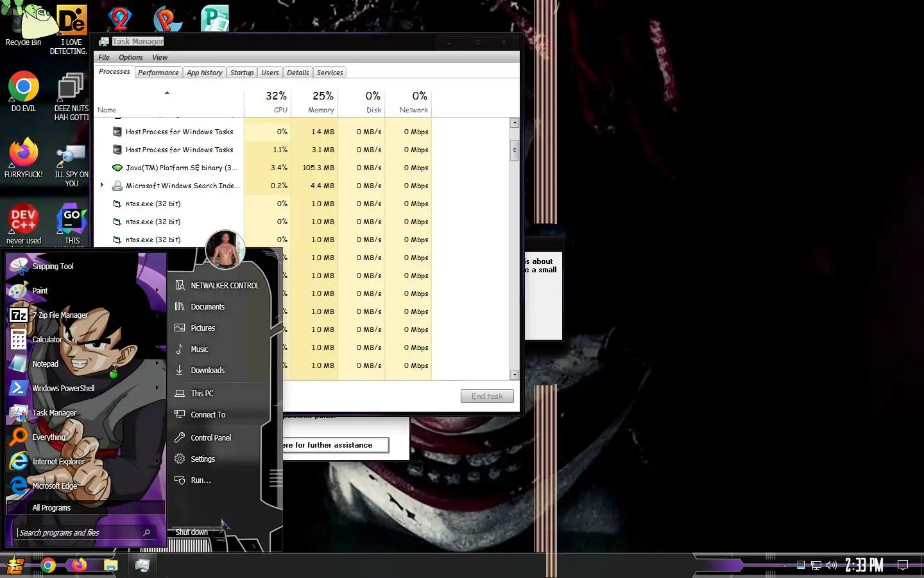Click the Shut down button

point(192,532)
